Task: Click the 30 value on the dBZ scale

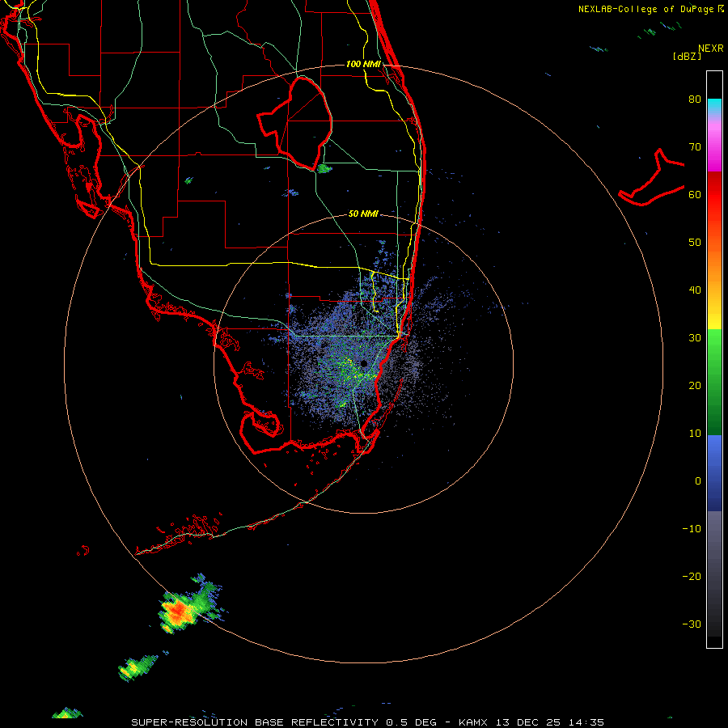Action: click(695, 338)
